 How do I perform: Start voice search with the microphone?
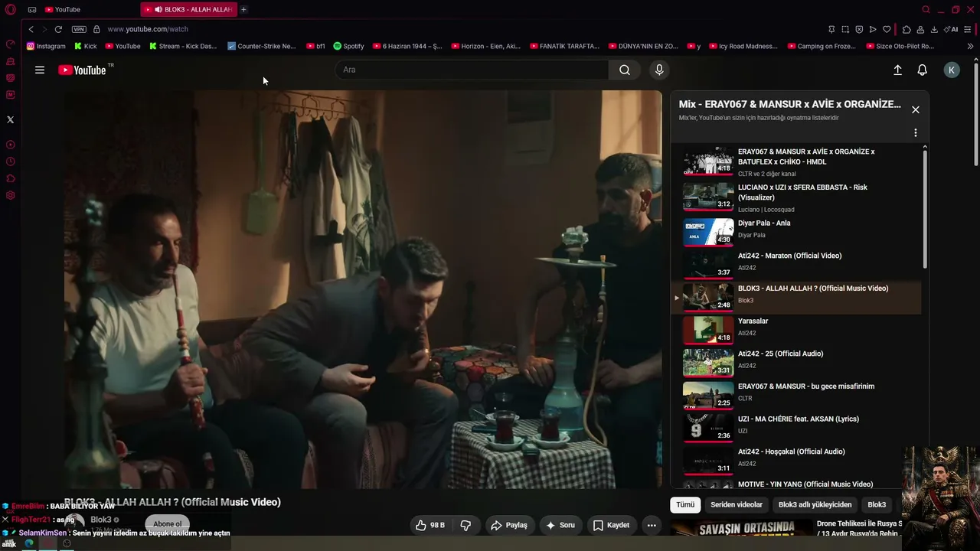click(659, 70)
